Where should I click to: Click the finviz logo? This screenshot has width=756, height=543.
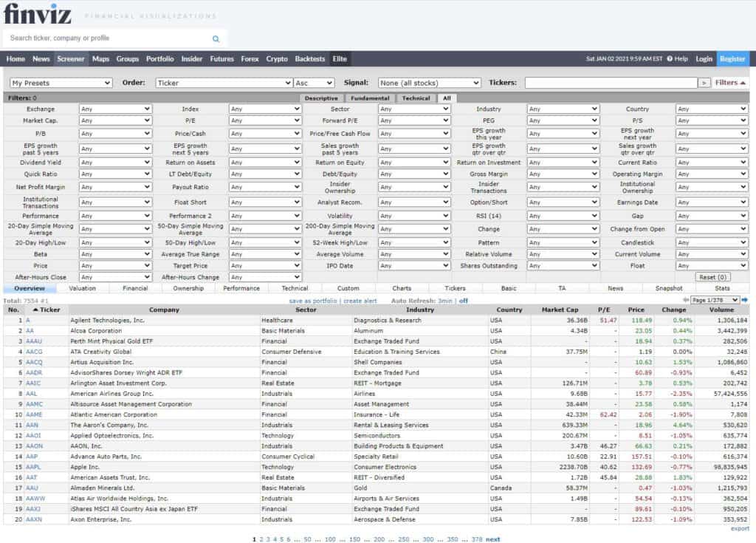(38, 13)
